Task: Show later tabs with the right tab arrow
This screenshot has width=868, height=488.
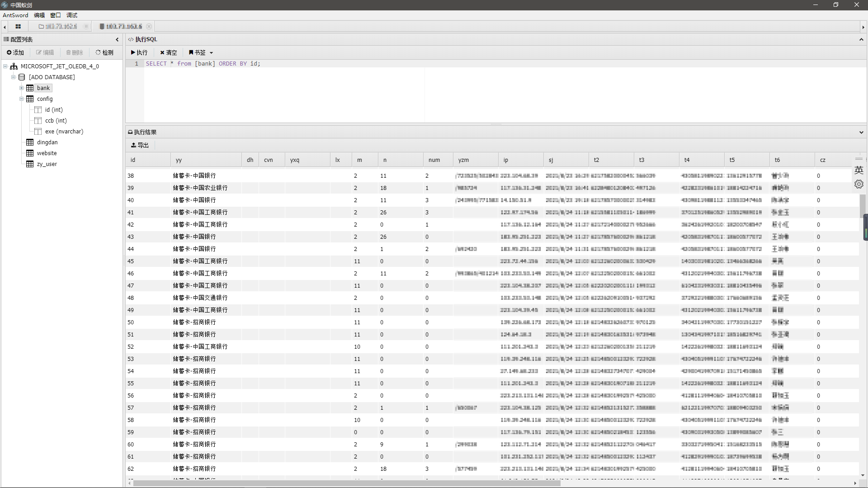Action: pyautogui.click(x=863, y=27)
